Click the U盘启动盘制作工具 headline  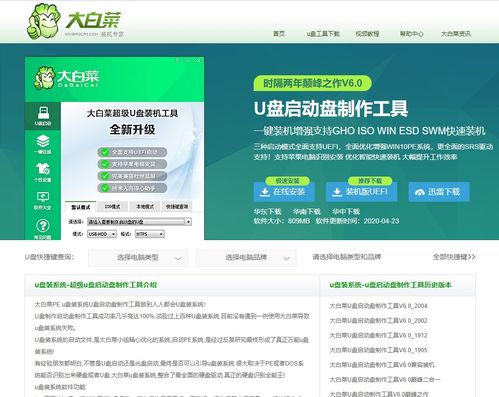pos(331,109)
